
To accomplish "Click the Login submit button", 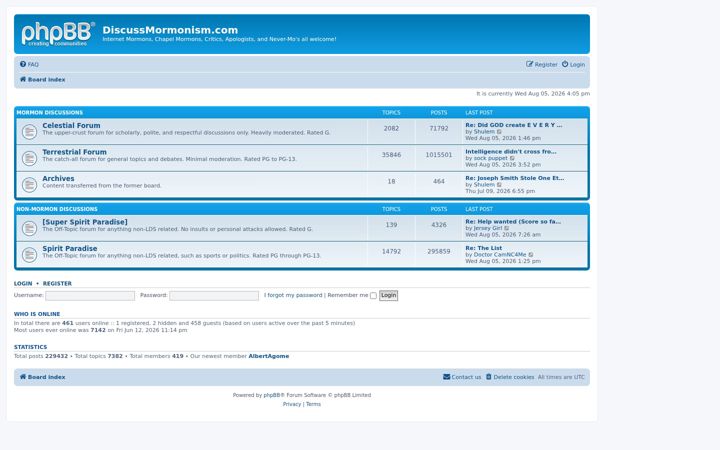I will (388, 296).
